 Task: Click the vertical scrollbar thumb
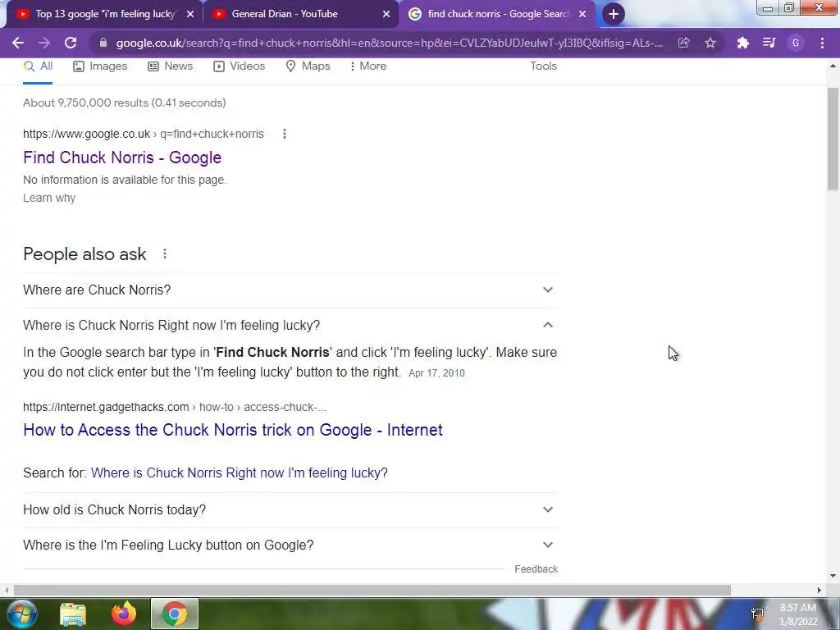point(833,139)
